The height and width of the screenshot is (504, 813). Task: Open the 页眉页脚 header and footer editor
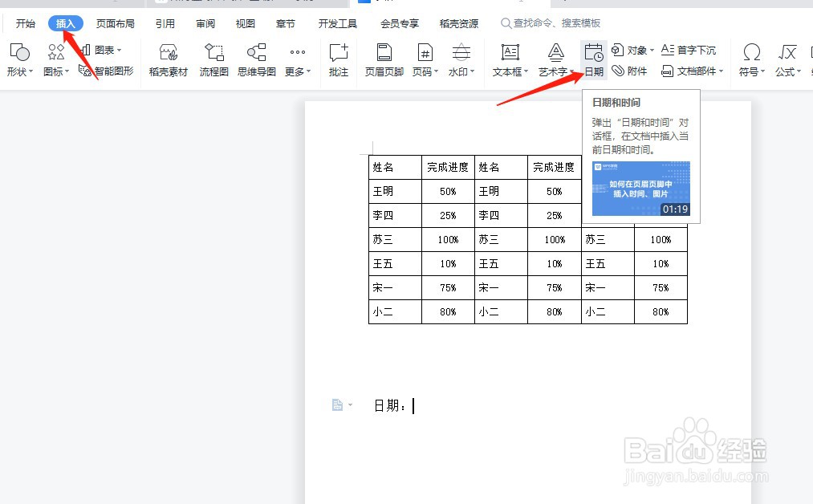point(384,60)
